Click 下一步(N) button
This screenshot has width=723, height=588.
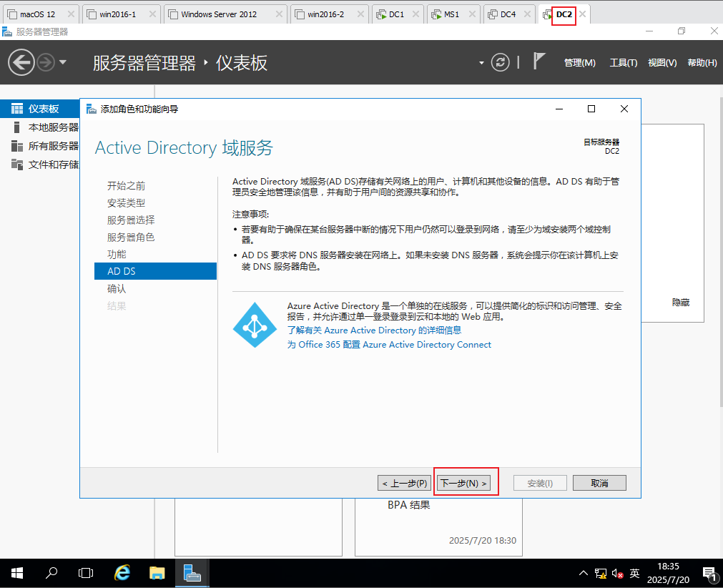[x=464, y=483]
